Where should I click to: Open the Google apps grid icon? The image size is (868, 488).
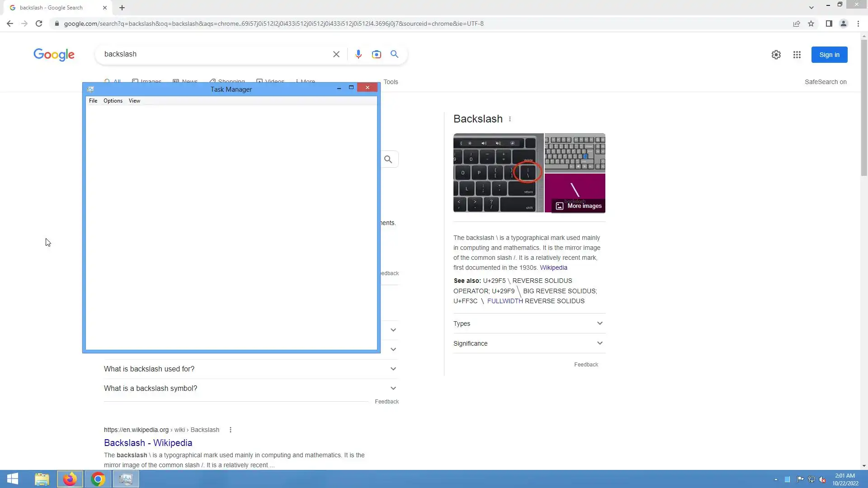pyautogui.click(x=797, y=55)
